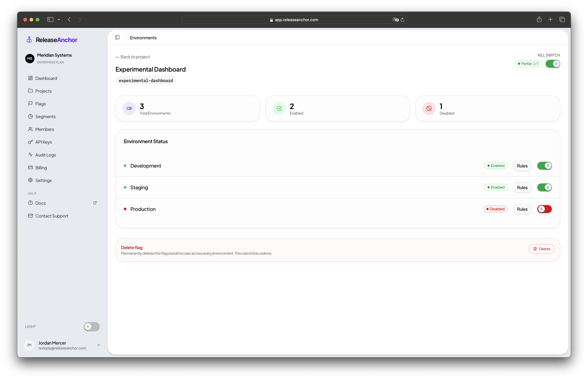The image size is (588, 380).
Task: Click the Partial 2/3 status badge
Action: pos(528,64)
